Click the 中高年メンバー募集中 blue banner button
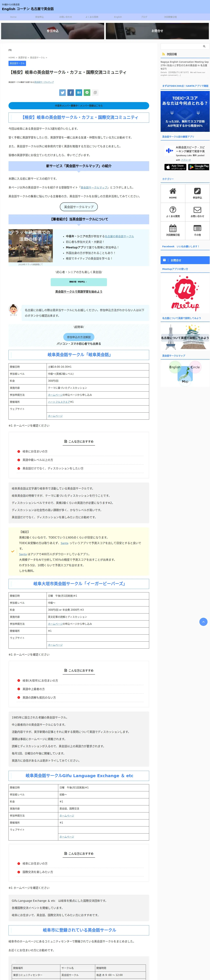The width and height of the screenshot is (210, 980). (x=79, y=106)
